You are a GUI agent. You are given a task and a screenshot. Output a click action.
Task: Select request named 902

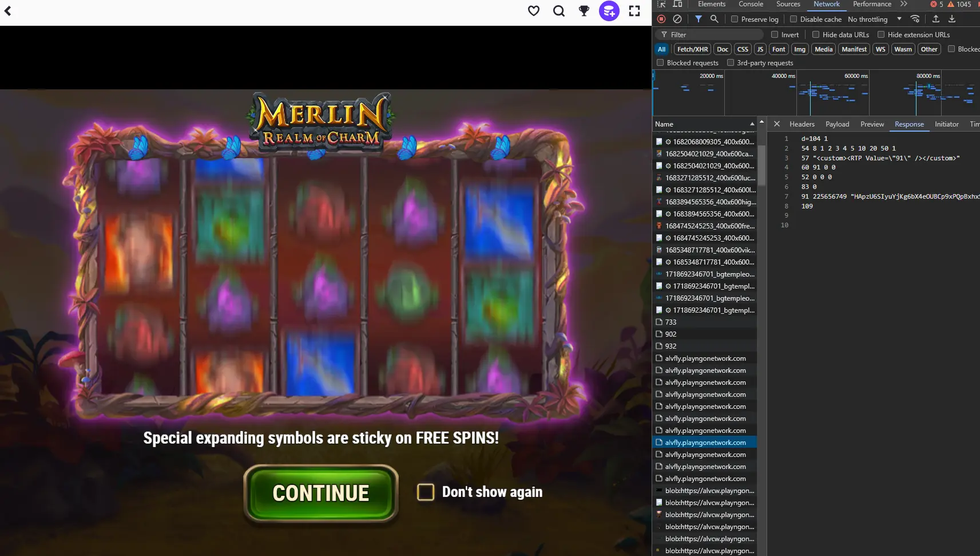(705, 334)
